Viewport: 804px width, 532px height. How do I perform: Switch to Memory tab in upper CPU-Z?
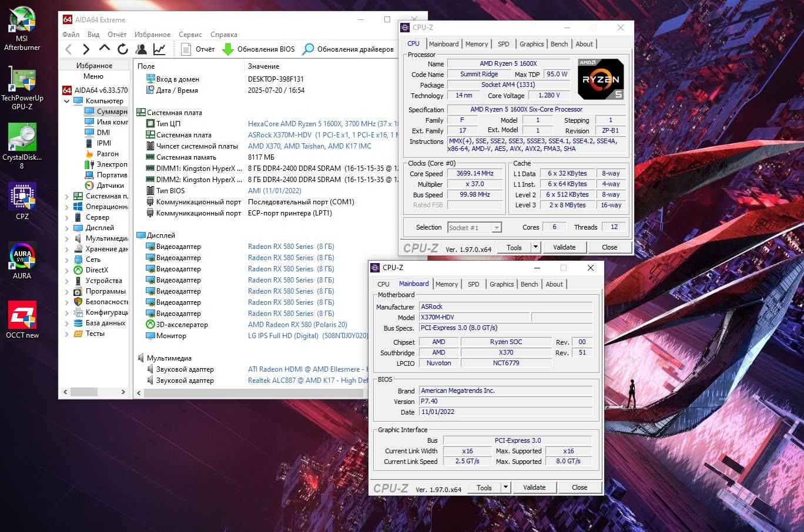coord(477,44)
